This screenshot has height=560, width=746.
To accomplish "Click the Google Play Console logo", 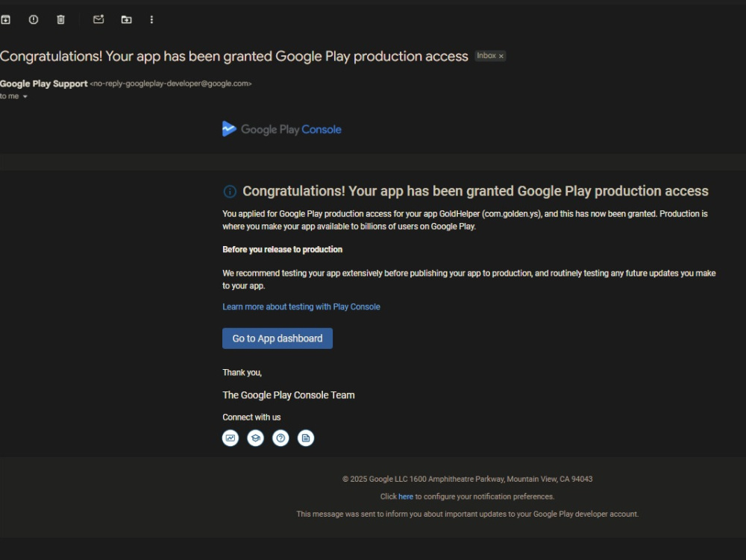I will pyautogui.click(x=282, y=129).
